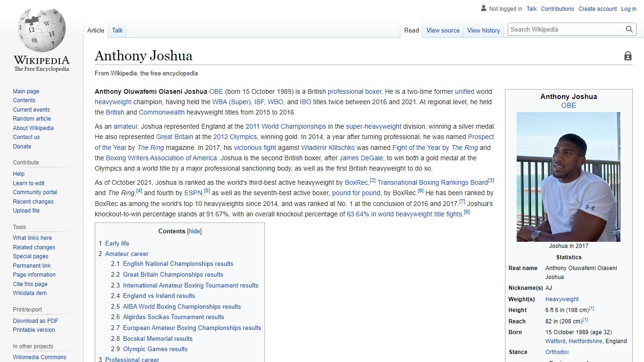Open What links here
Image resolution: width=644 pixels, height=362 pixels.
[x=33, y=238]
